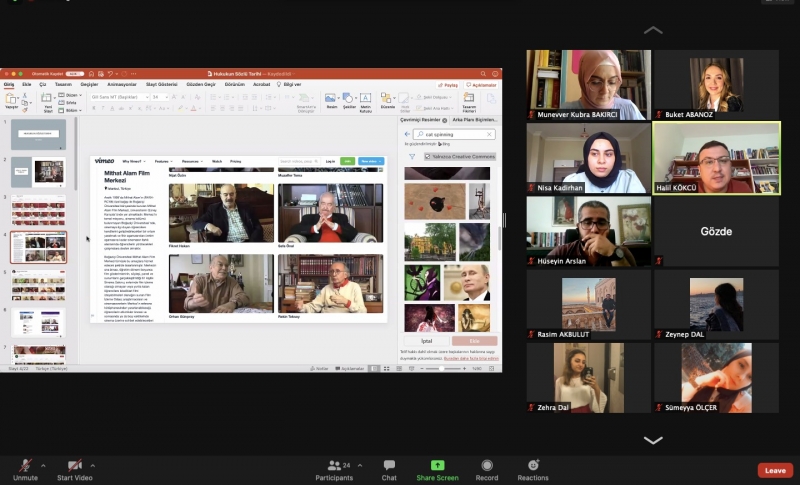Leave the meeting with the Leave button
The image size is (800, 485).
(x=774, y=470)
